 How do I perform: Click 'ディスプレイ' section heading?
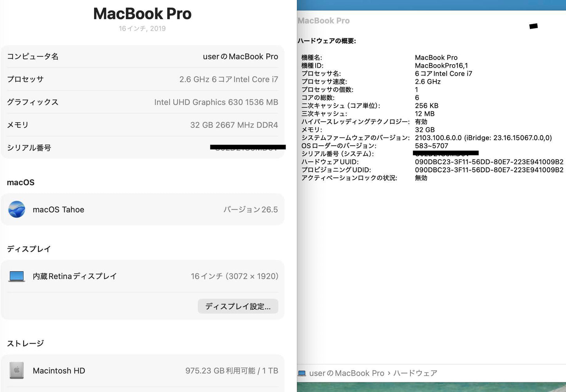29,249
